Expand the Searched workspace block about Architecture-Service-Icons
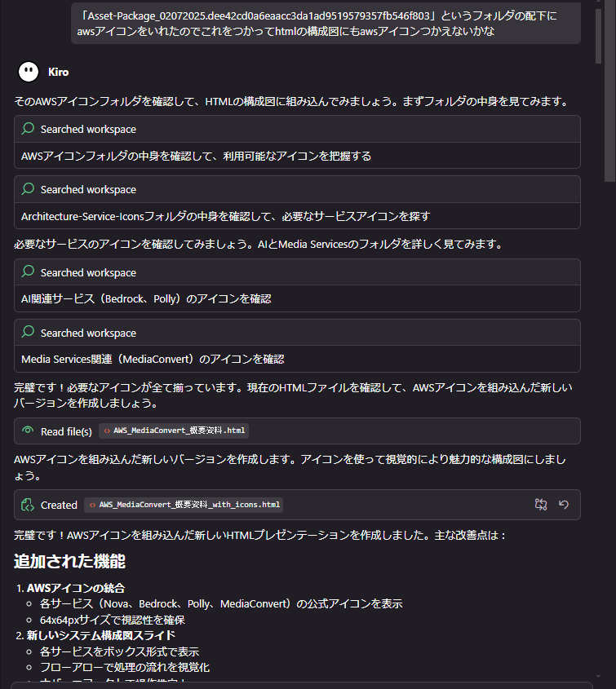Viewport: 616px width, 689px height. coord(297,189)
